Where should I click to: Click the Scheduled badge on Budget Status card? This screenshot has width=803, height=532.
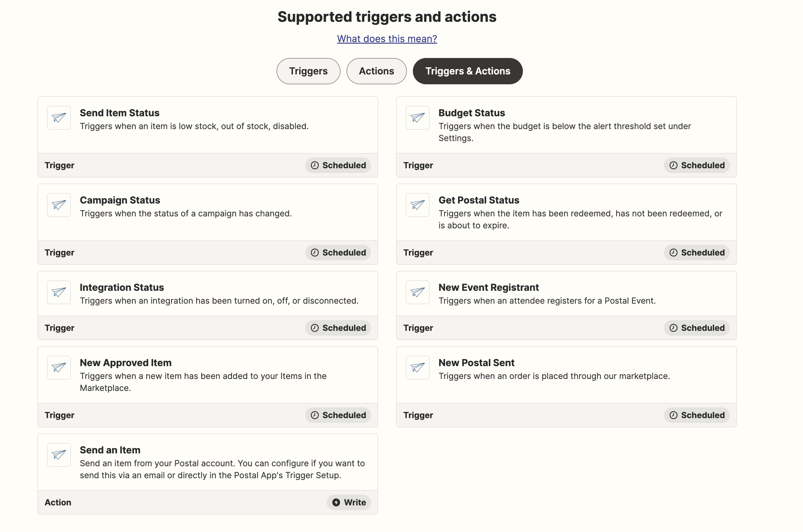697,165
